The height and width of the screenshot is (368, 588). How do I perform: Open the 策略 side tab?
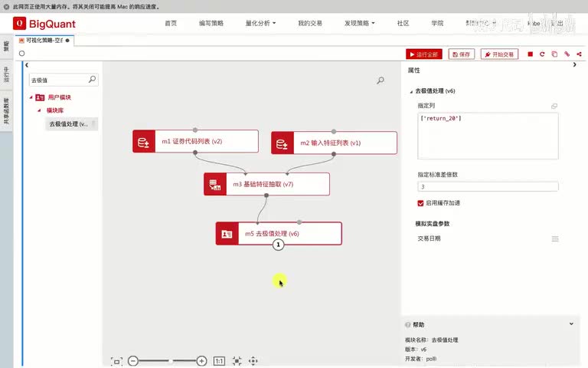point(6,47)
